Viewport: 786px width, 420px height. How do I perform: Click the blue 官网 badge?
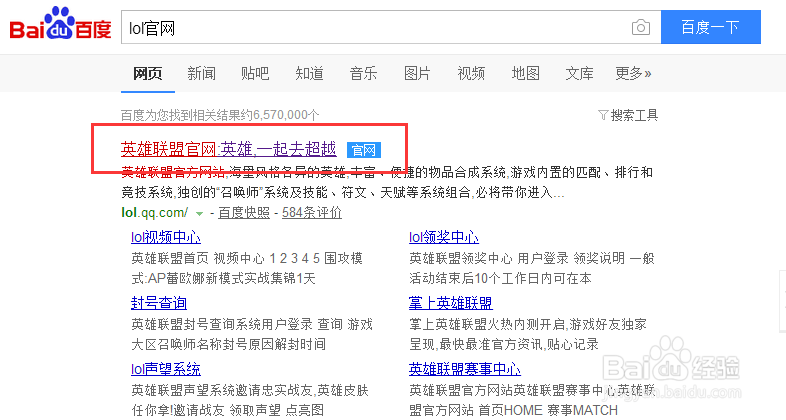click(364, 150)
